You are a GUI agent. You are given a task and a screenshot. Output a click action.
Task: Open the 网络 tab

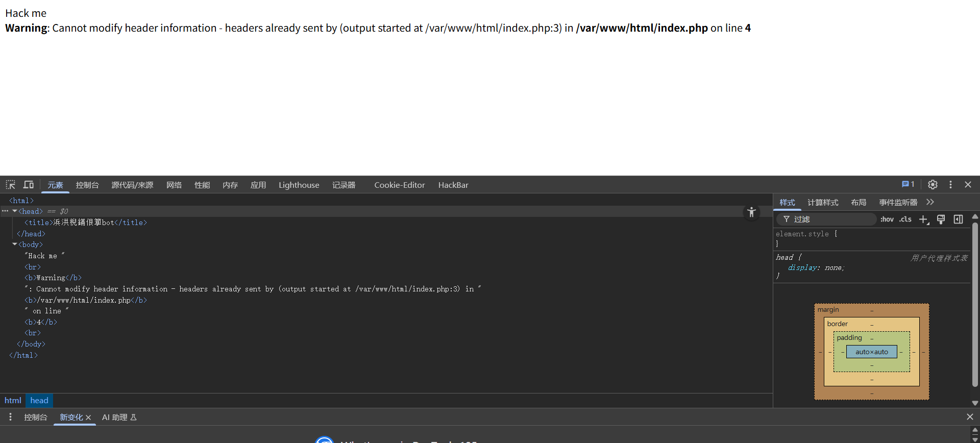[x=174, y=185]
